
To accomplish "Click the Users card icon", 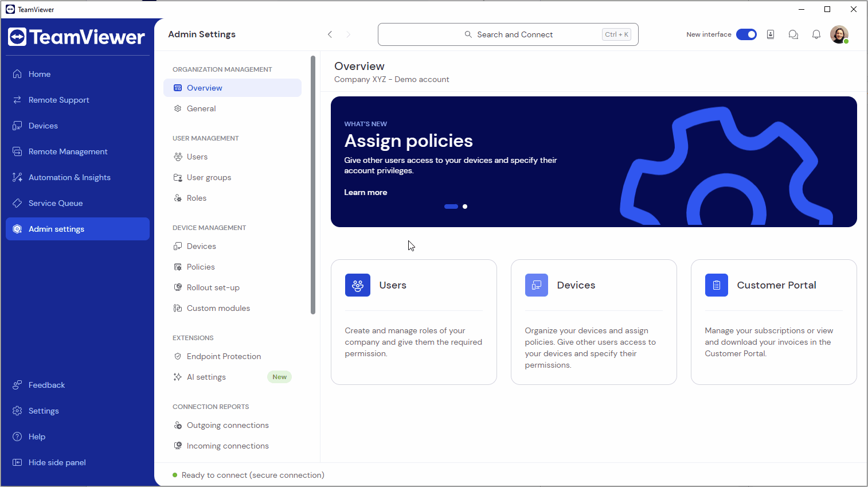I will tap(358, 285).
